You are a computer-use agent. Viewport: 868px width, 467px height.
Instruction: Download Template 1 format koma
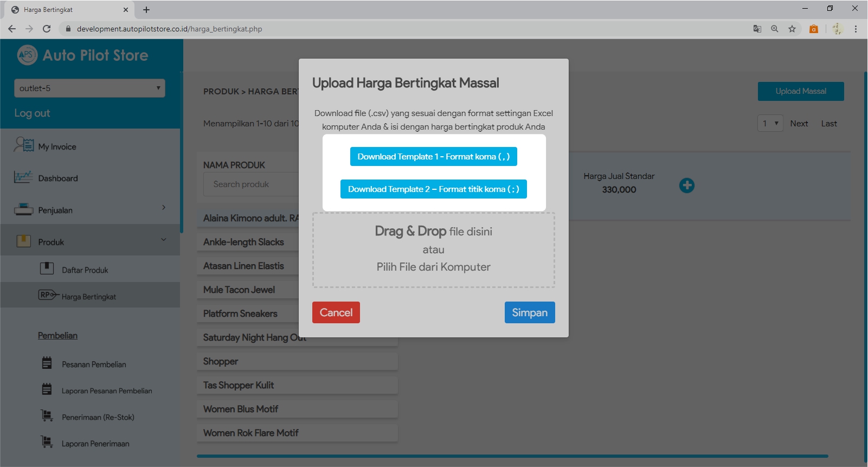coord(433,157)
